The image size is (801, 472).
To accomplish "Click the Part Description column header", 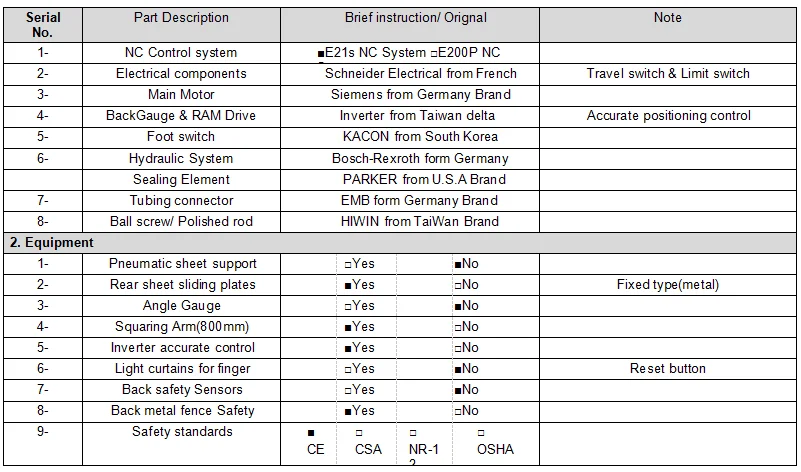I will coord(181,18).
